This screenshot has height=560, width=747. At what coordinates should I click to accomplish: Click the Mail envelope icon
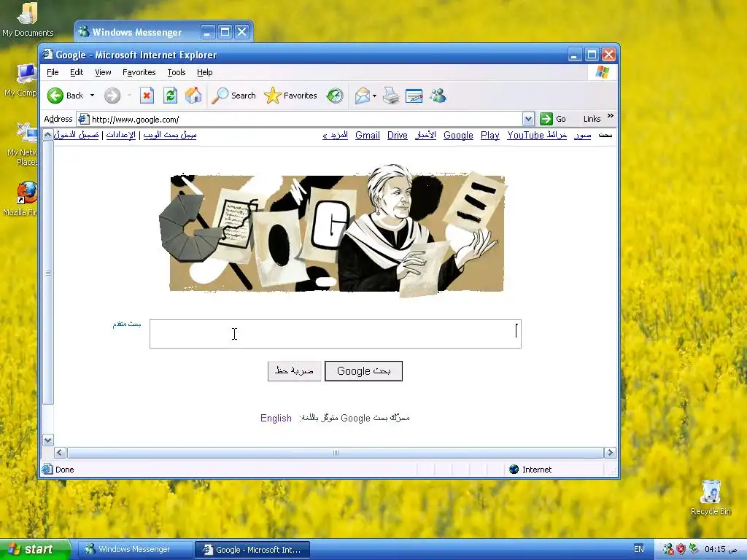click(x=362, y=96)
